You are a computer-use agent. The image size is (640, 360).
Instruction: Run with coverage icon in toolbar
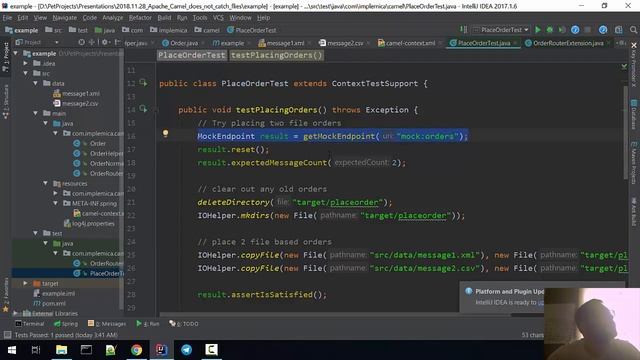click(562, 30)
